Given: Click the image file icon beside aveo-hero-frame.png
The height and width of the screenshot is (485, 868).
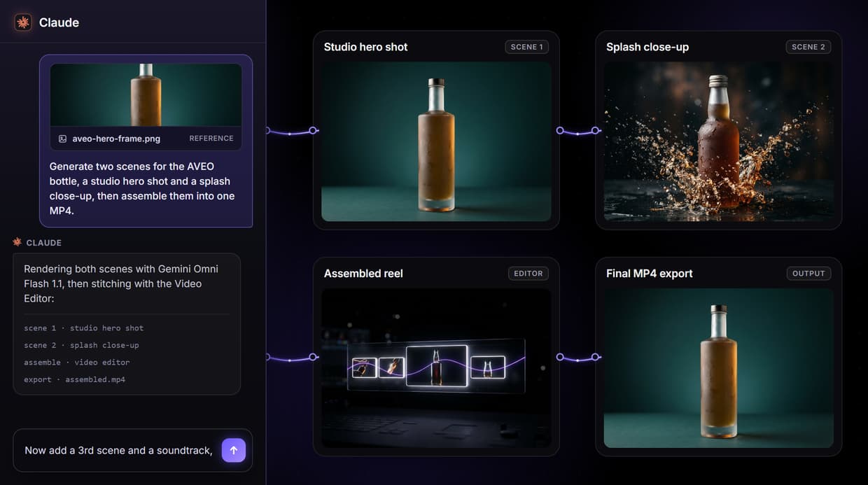Looking at the screenshot, I should tap(62, 139).
